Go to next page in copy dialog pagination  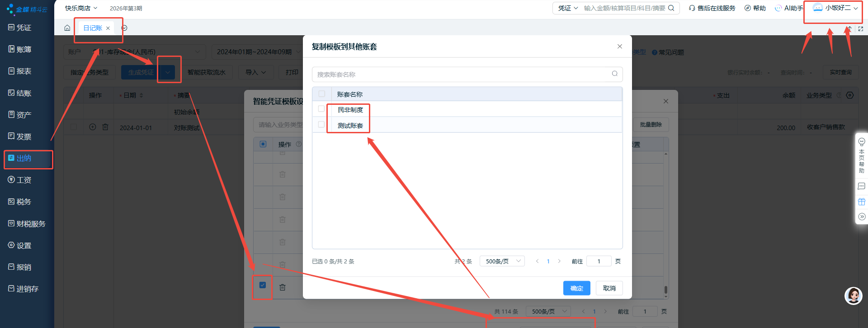point(560,261)
